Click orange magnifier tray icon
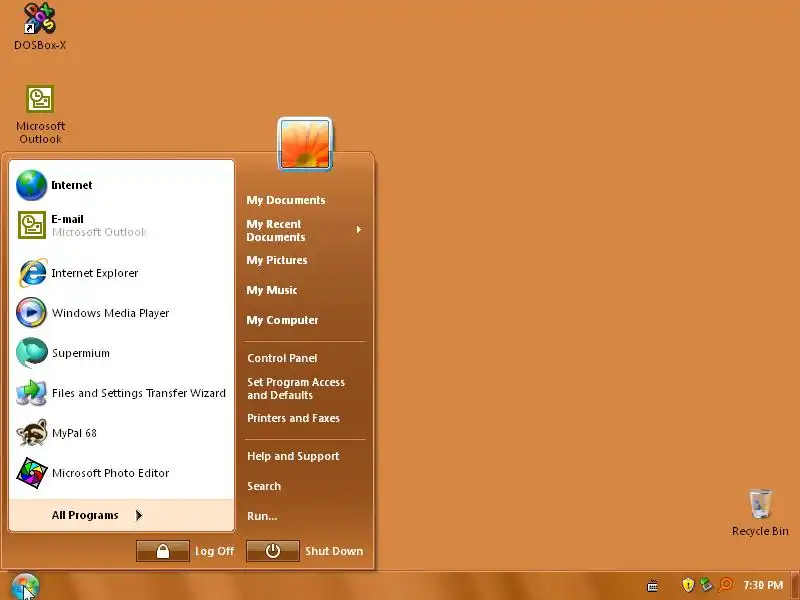 pos(725,585)
